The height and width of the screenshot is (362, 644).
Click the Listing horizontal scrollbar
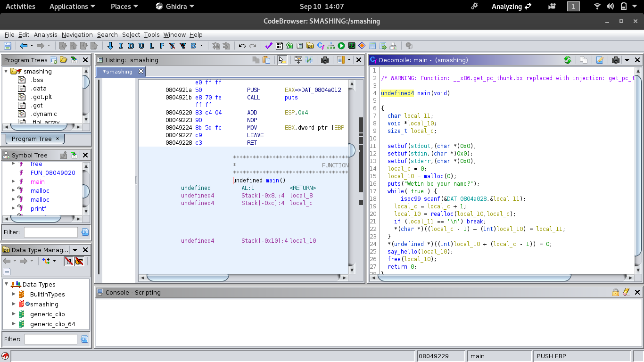tap(243, 277)
